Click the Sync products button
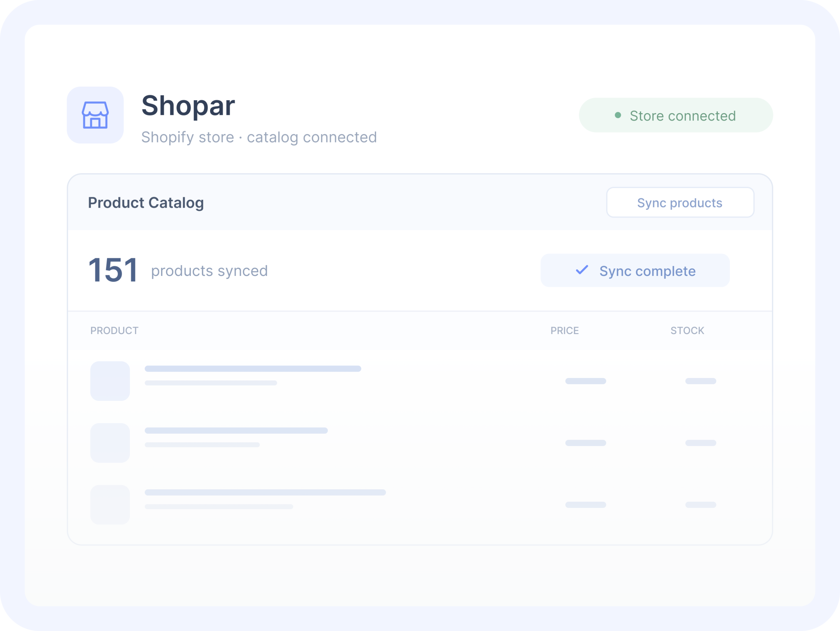Screen dimensions: 840x631 pos(680,202)
